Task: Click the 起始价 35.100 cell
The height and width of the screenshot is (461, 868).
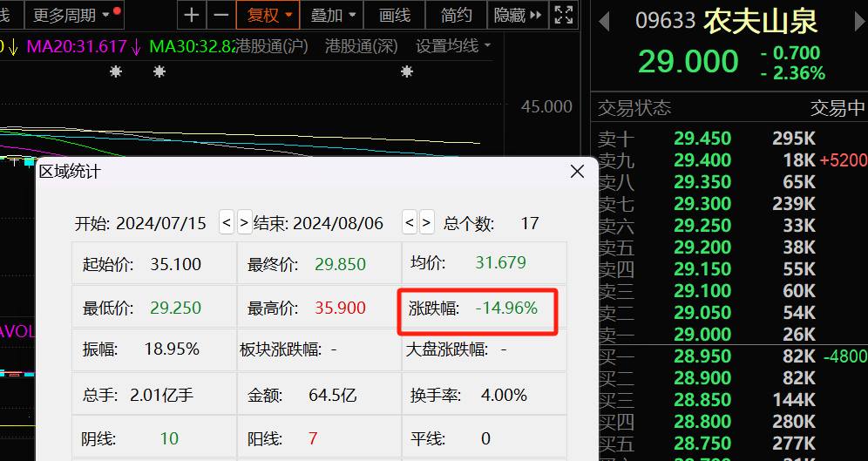Action: (154, 263)
